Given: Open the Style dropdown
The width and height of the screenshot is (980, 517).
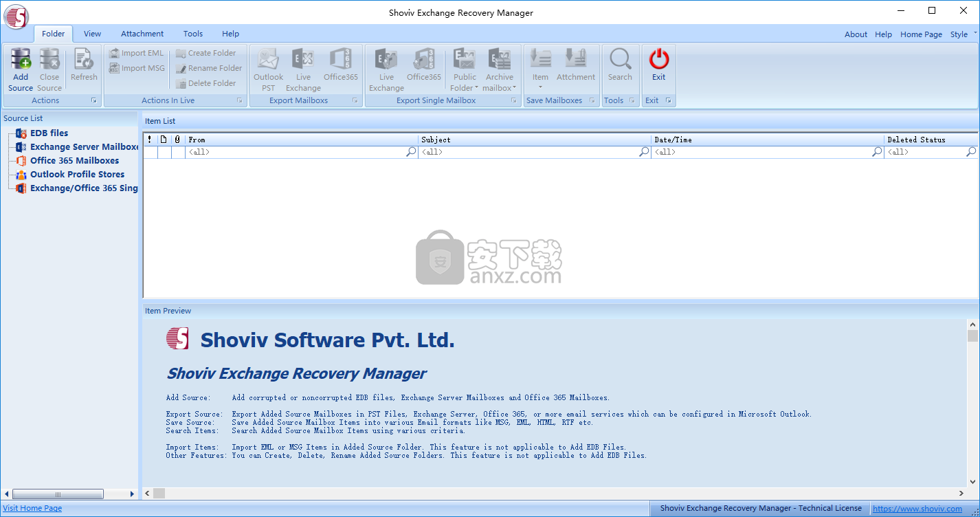Looking at the screenshot, I should pos(961,34).
